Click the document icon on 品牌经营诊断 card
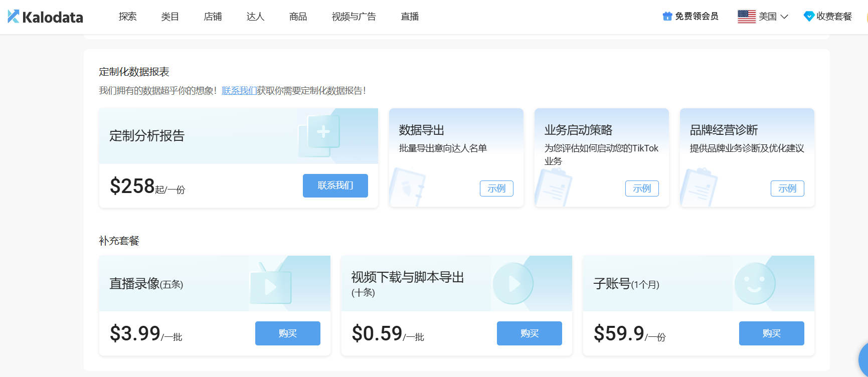Screen dimensions: 868x377 (x=699, y=188)
